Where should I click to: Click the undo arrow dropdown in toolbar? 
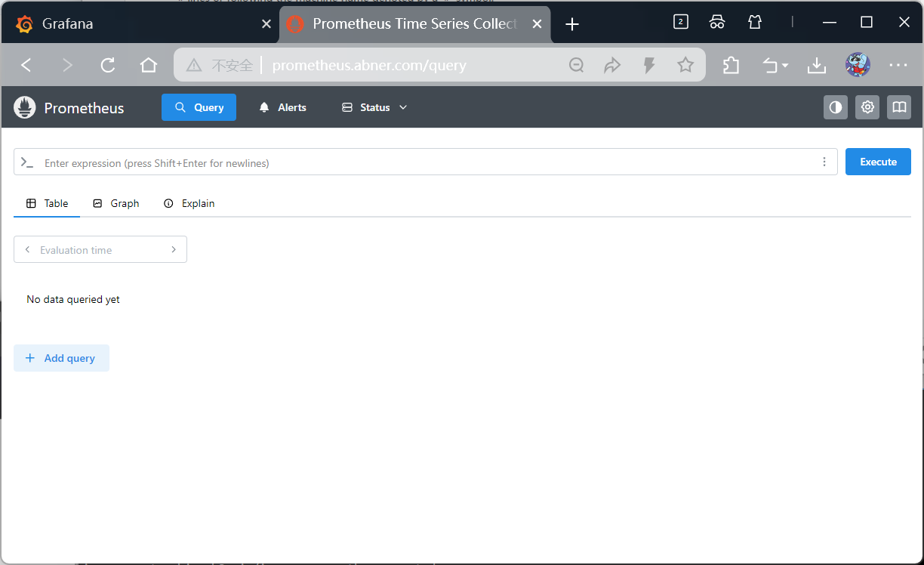click(775, 66)
